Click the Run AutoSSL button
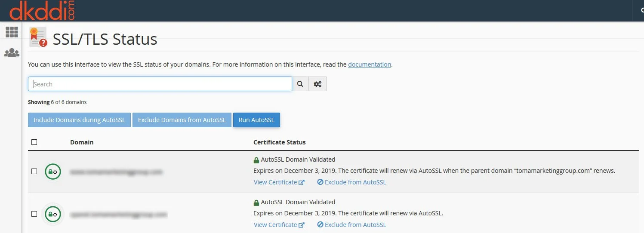644x233 pixels. [256, 120]
